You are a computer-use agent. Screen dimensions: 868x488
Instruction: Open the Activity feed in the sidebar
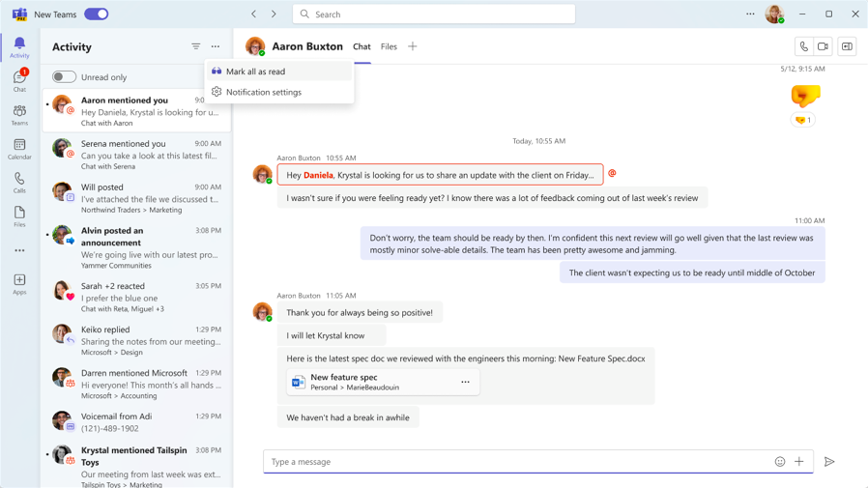coord(19,47)
